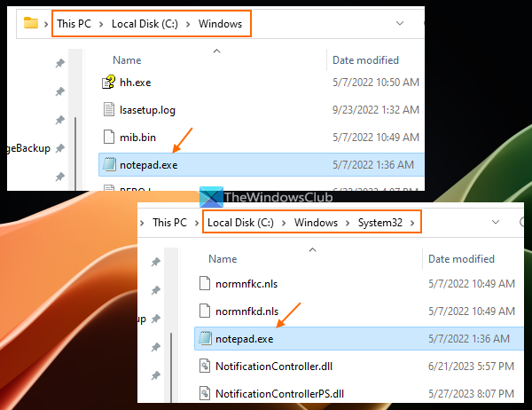The image size is (532, 410).
Task: Click the hh.exe help file icon
Action: pos(108,83)
